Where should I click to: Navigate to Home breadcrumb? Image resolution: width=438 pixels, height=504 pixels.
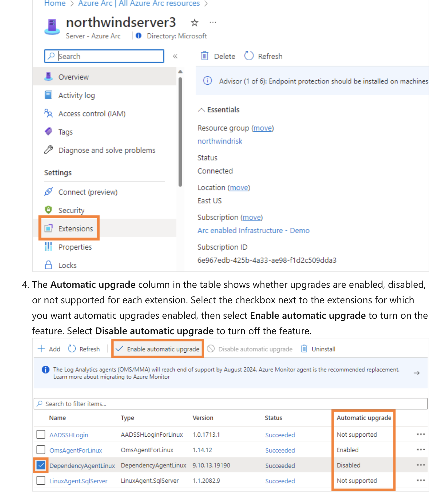(x=55, y=4)
